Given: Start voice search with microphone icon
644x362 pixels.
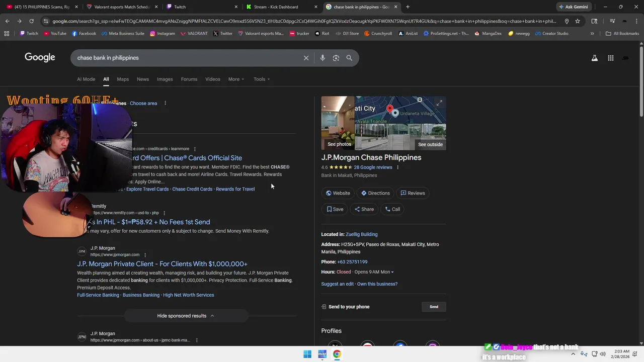Looking at the screenshot, I should click(x=323, y=58).
